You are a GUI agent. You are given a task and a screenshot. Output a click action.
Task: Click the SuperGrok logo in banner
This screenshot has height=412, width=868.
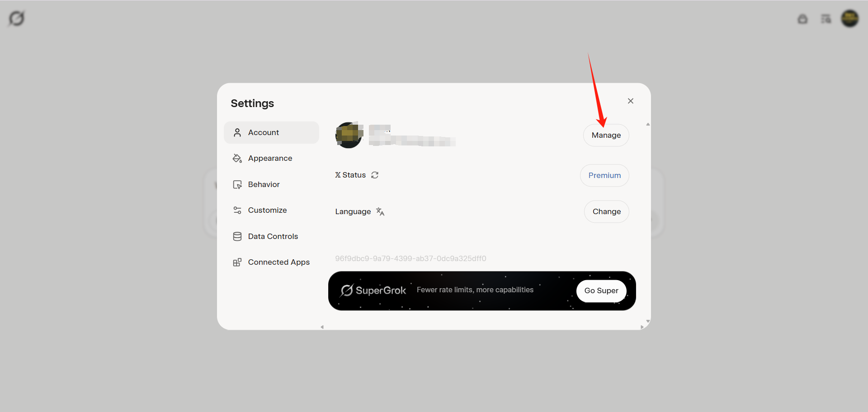click(373, 290)
